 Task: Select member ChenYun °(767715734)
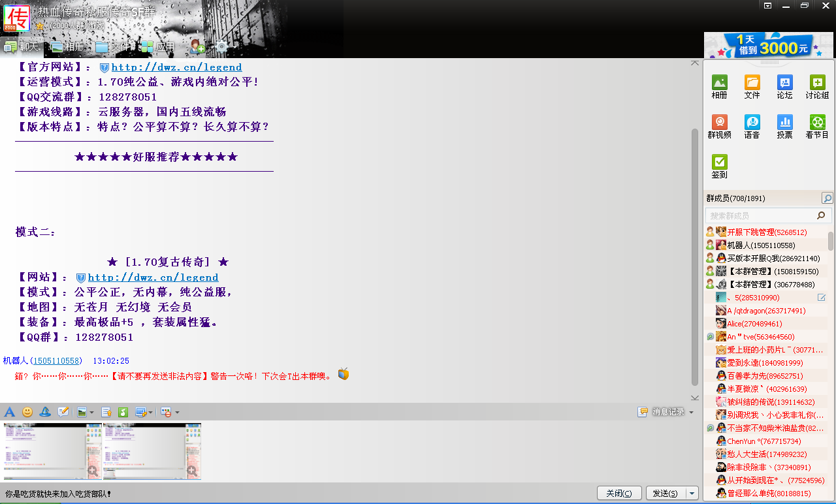click(x=765, y=441)
